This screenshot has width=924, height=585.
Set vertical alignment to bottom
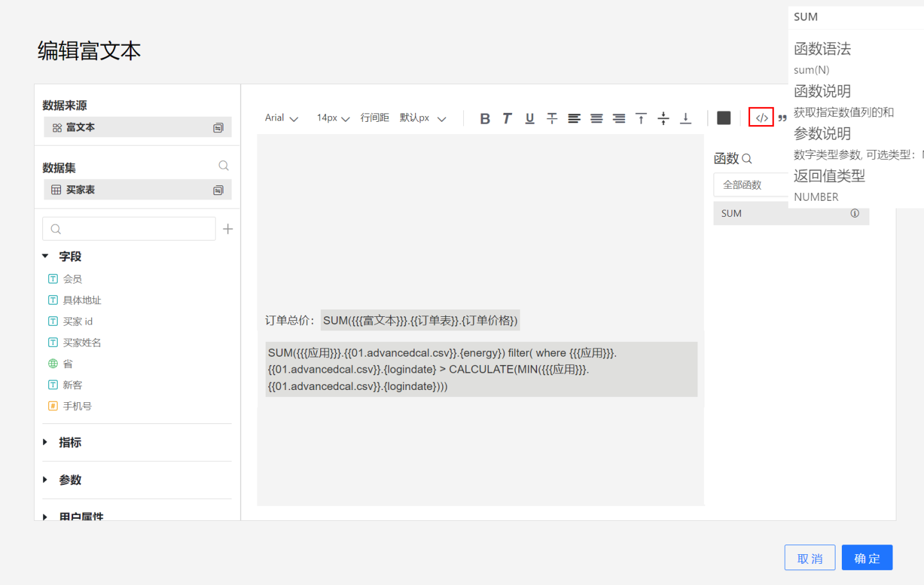[685, 119]
